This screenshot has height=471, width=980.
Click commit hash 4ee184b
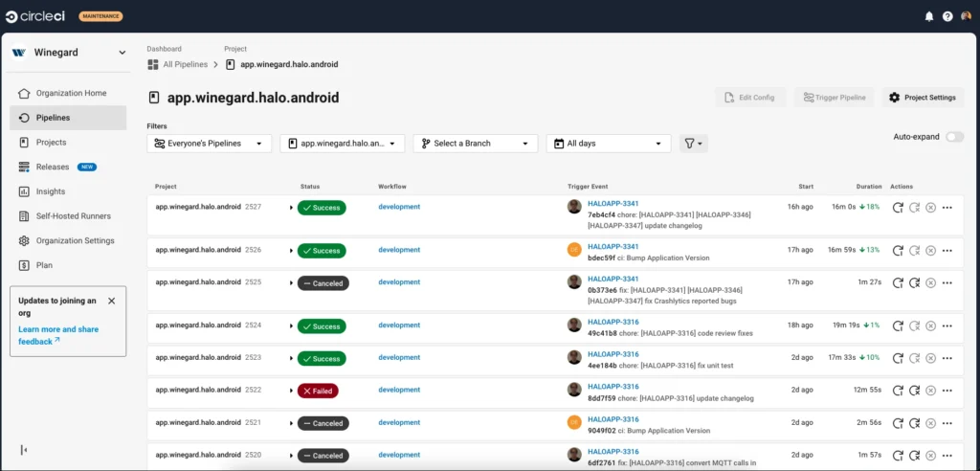602,366
